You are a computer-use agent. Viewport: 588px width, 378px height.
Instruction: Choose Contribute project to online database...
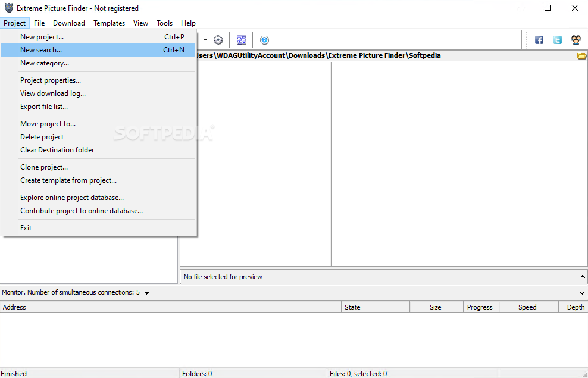98,211
